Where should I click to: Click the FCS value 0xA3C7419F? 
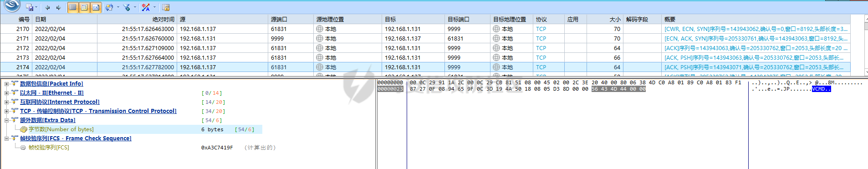(x=217, y=148)
